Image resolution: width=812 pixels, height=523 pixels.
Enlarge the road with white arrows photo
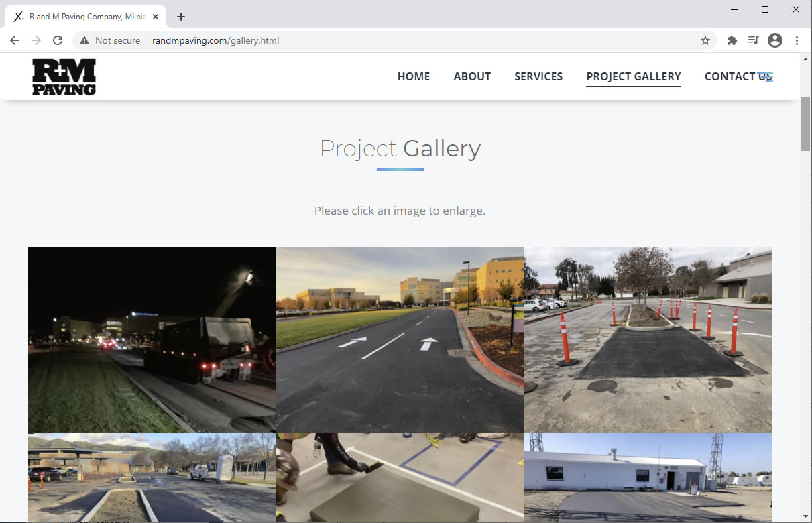(x=400, y=339)
